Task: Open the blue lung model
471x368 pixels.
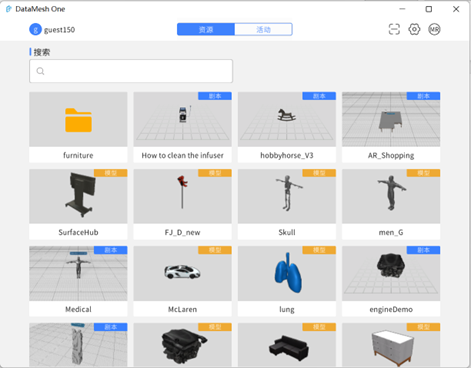Action: coord(287,281)
